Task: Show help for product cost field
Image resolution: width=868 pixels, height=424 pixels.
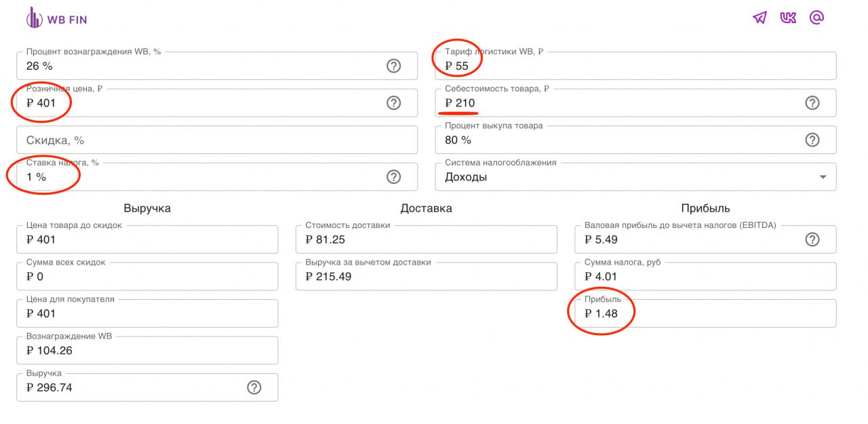Action: point(812,103)
